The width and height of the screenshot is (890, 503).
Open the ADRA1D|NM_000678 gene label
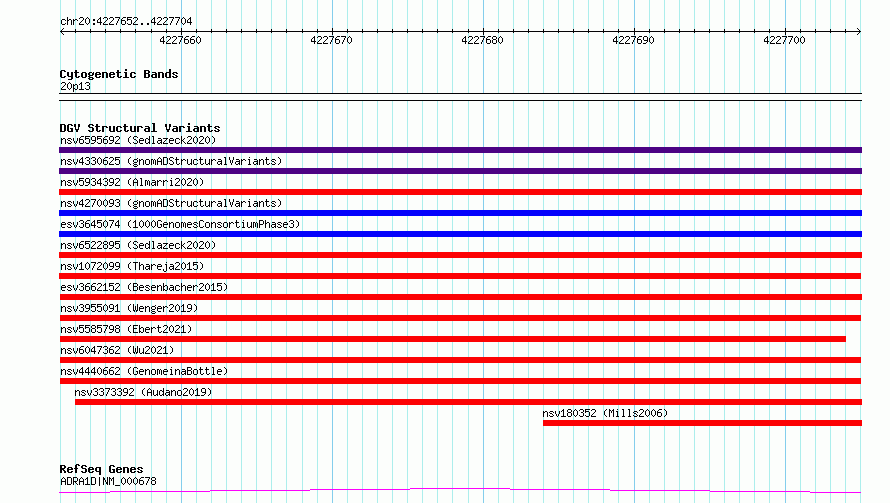[x=108, y=481]
